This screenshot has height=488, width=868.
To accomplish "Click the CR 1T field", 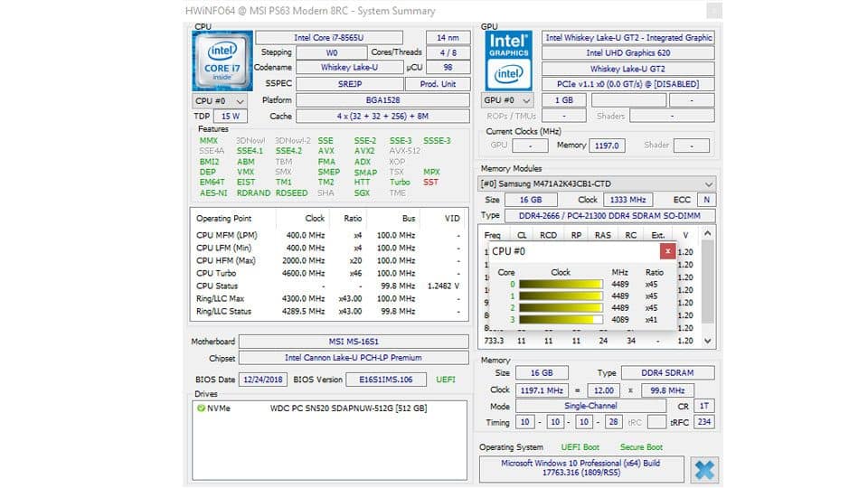I will pyautogui.click(x=703, y=406).
